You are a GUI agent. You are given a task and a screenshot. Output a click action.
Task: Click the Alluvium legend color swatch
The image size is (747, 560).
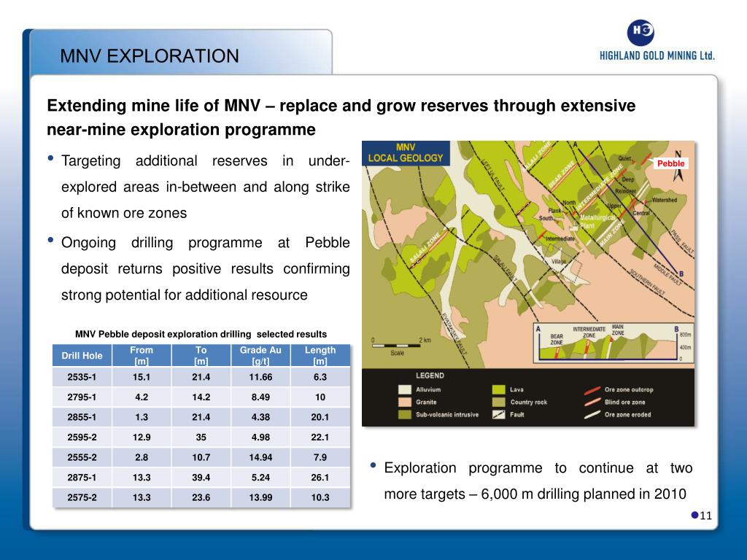click(404, 389)
